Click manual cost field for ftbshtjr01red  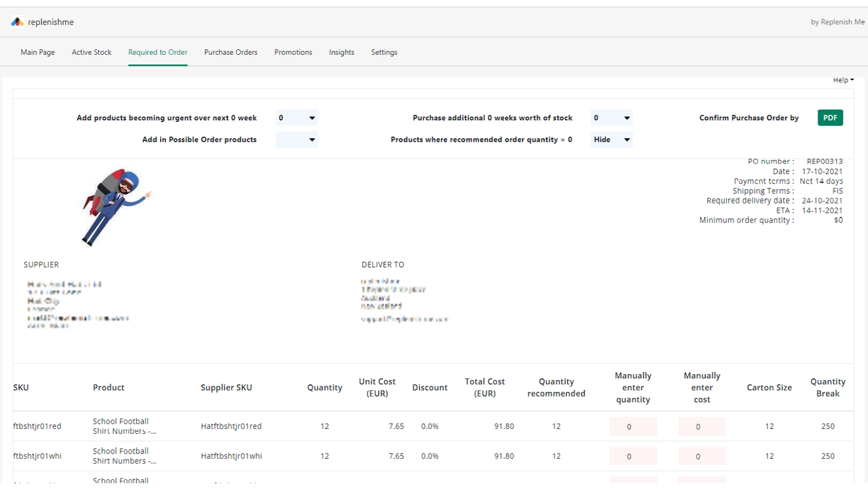pos(702,427)
